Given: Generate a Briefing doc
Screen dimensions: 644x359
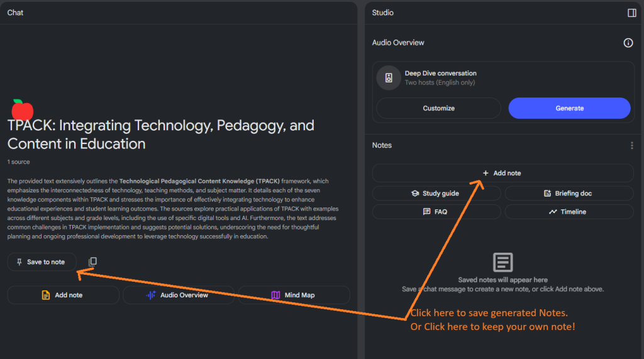Looking at the screenshot, I should (x=569, y=194).
